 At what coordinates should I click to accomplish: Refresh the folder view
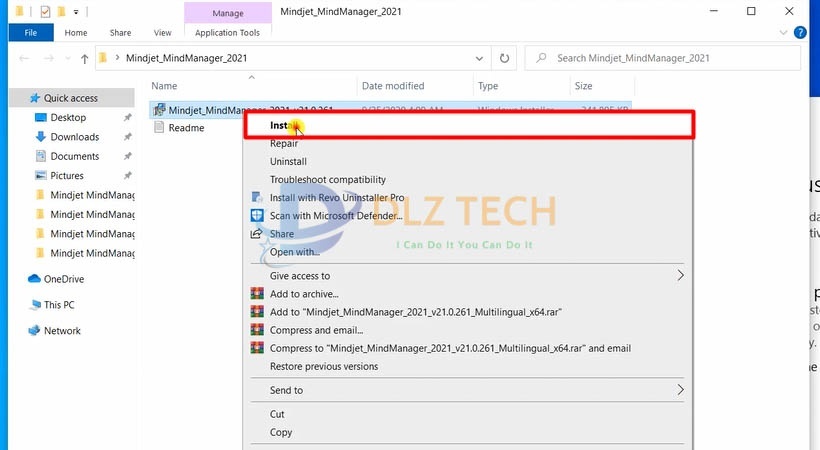click(504, 58)
